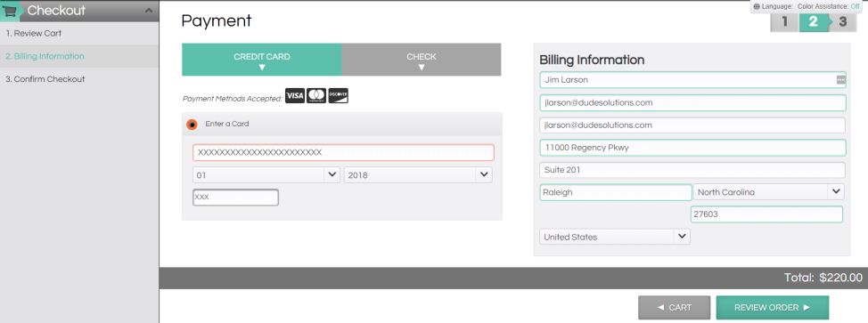The width and height of the screenshot is (868, 323).
Task: Click the 11000 Regency Pkwy address field
Action: 692,148
